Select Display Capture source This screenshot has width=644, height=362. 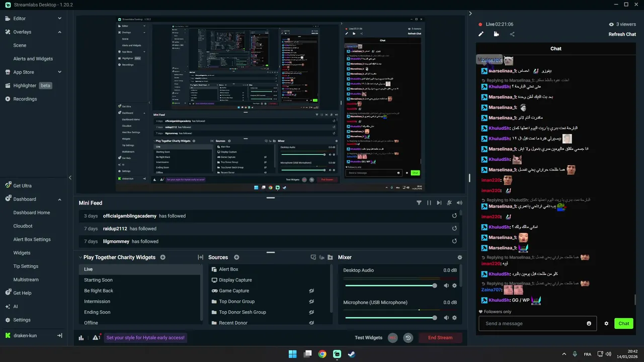pos(270,280)
